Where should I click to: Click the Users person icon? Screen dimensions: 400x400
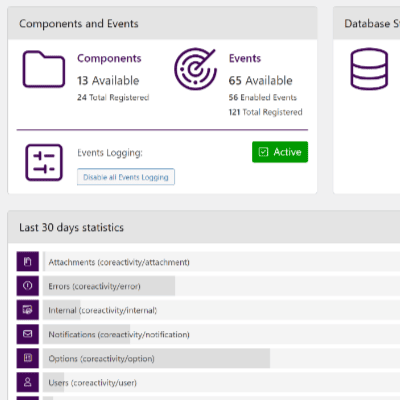click(28, 382)
